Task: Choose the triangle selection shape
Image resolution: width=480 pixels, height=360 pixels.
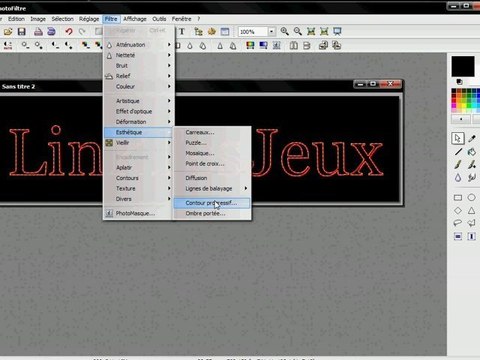Action: point(471,211)
